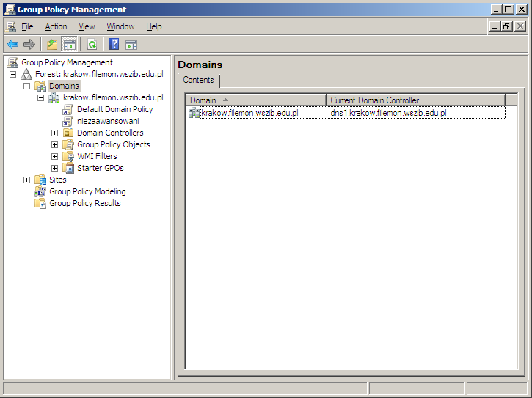
Task: Select the Forest: krakow.filemon.wszib.edu.pl label
Action: point(99,74)
